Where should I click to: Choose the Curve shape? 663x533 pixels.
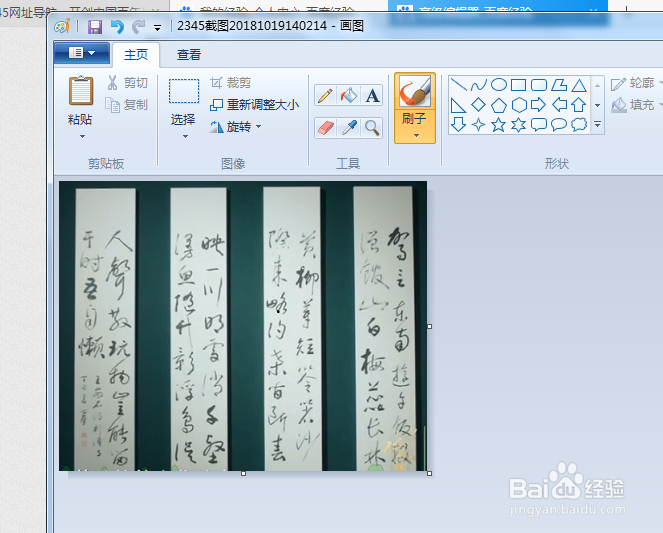(479, 85)
